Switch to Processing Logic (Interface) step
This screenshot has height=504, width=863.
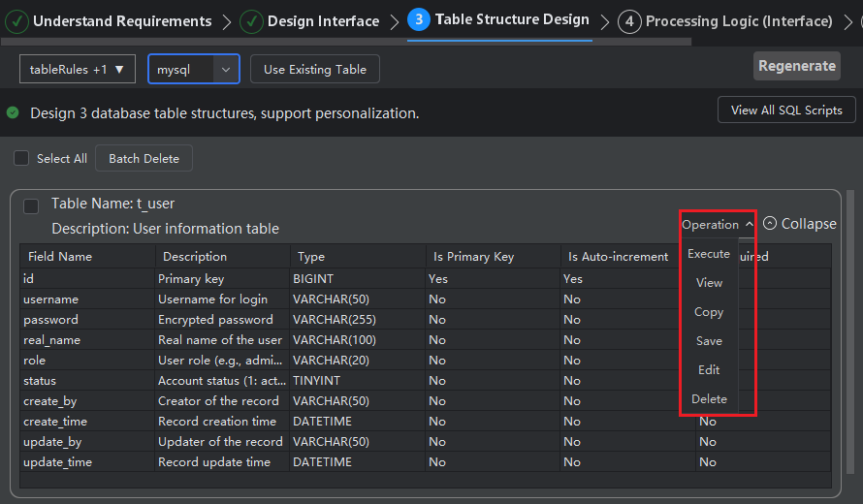tap(738, 20)
